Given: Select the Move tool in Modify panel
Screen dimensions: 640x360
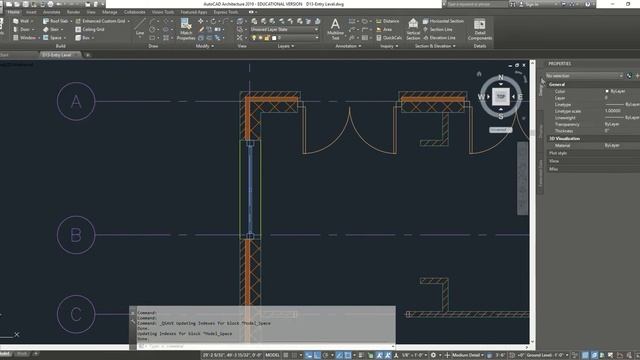Looking at the screenshot, I should (200, 21).
